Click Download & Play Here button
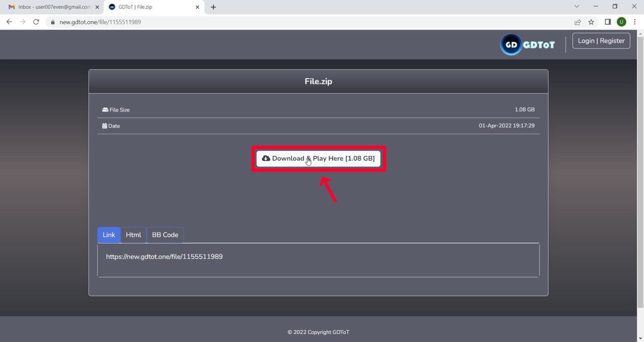The image size is (644, 342). (319, 158)
